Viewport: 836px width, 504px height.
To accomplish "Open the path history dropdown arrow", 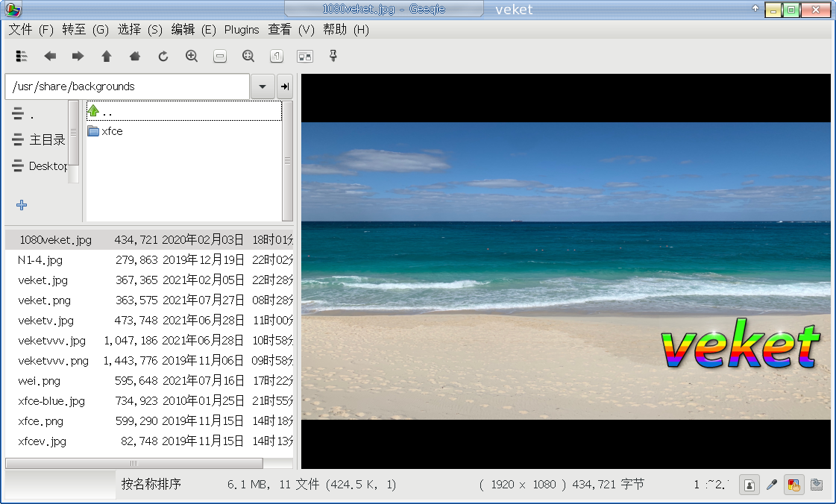I will pos(263,86).
